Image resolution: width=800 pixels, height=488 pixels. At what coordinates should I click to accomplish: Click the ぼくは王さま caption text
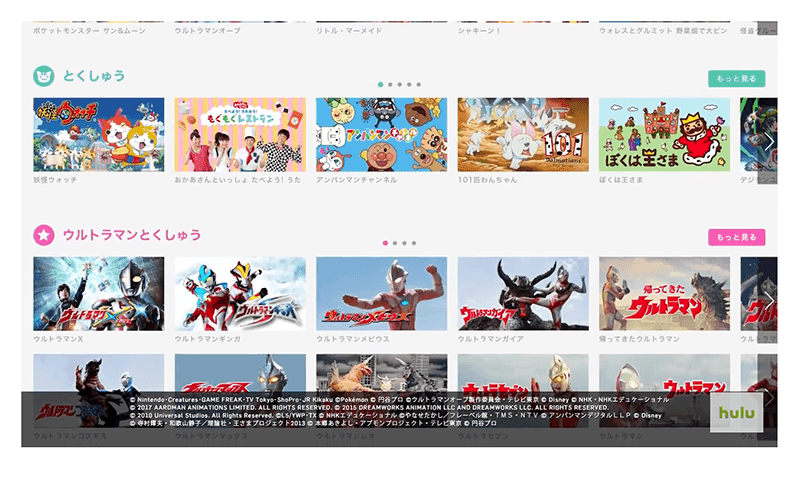coord(621,180)
